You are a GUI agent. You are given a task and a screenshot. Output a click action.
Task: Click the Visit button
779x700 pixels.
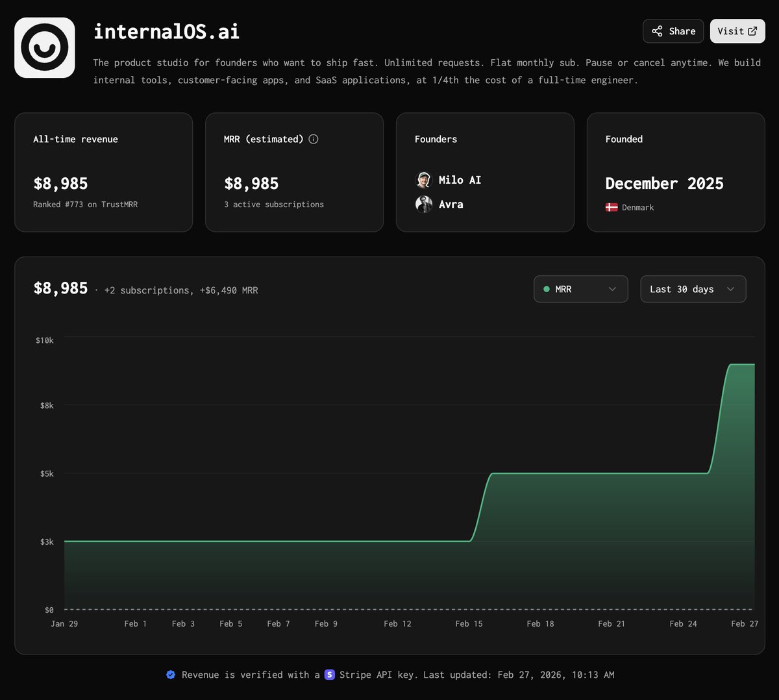tap(737, 31)
